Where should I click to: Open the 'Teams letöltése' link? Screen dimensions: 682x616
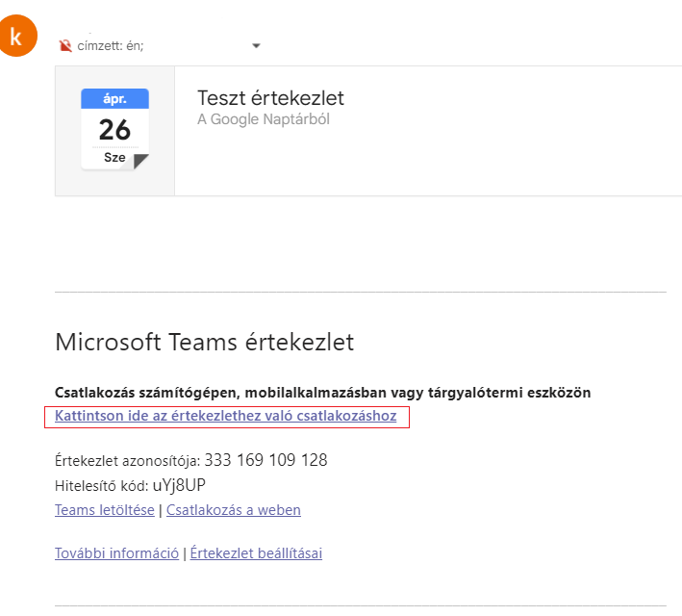pos(105,510)
